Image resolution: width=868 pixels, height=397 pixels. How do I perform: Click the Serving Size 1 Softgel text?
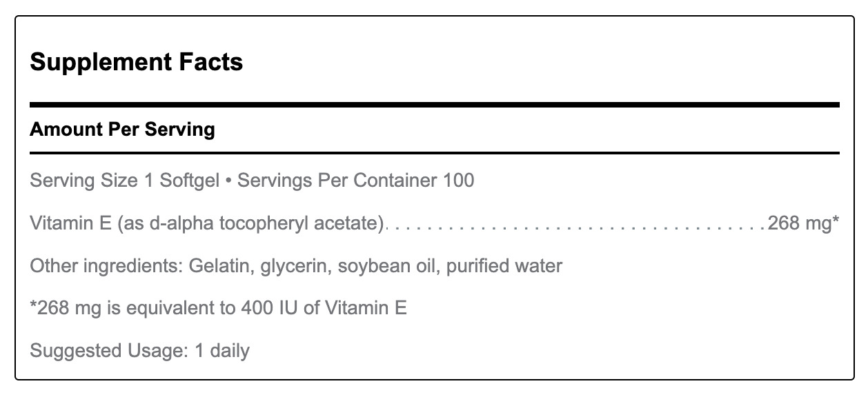click(x=125, y=181)
